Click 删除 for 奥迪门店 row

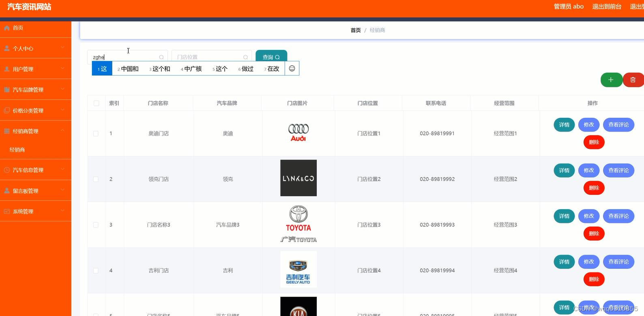(594, 142)
